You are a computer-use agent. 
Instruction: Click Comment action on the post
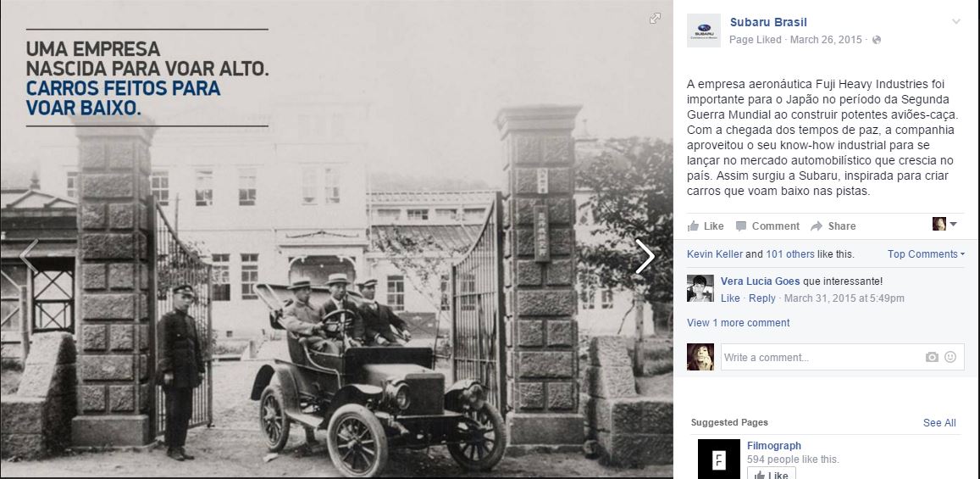point(767,226)
